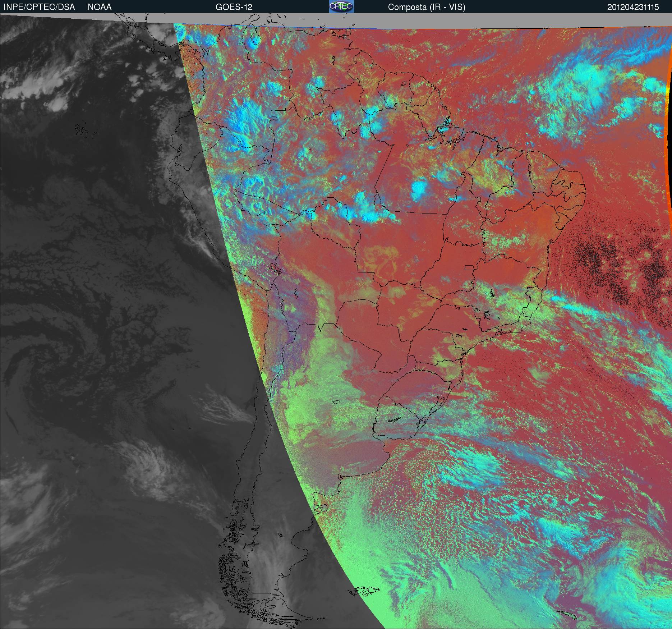Click the CPTEC logo in header
672x629 pixels.
pyautogui.click(x=341, y=6)
